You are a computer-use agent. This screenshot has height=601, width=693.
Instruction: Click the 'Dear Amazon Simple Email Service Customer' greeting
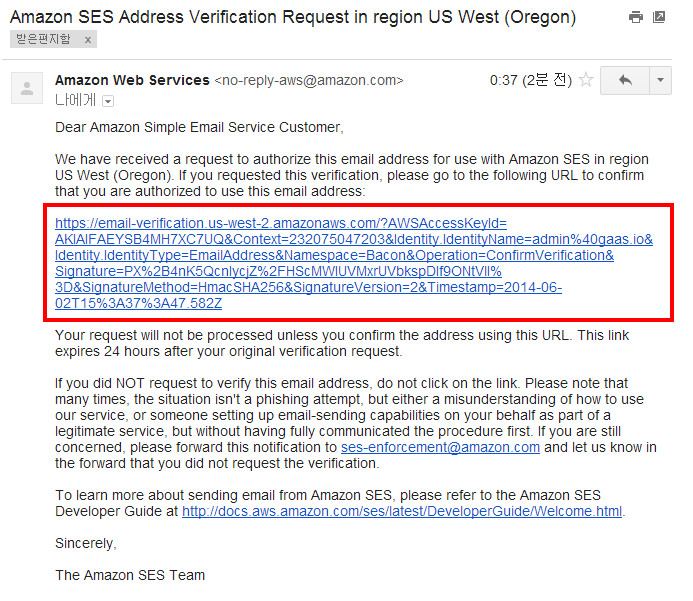tap(199, 127)
